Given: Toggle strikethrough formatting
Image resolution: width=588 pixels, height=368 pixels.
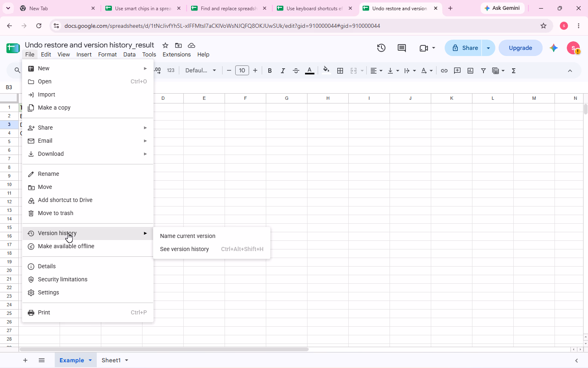Looking at the screenshot, I should tap(296, 71).
